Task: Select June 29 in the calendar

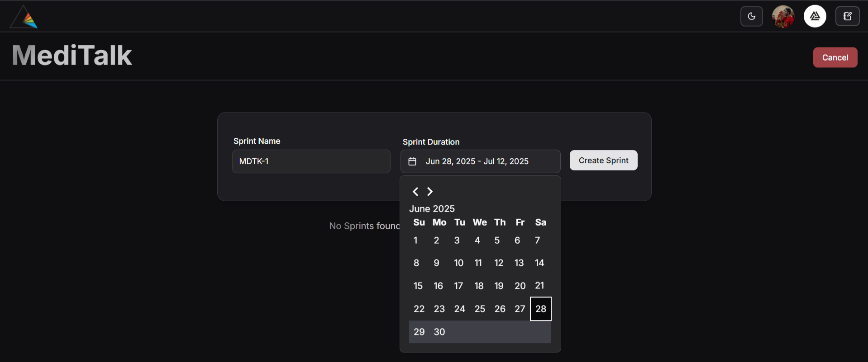Action: 419,332
